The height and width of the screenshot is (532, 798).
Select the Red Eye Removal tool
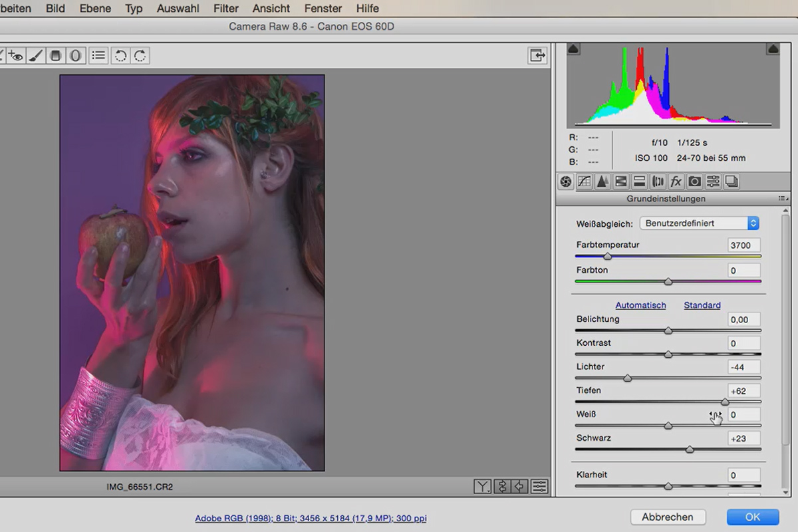[16, 56]
